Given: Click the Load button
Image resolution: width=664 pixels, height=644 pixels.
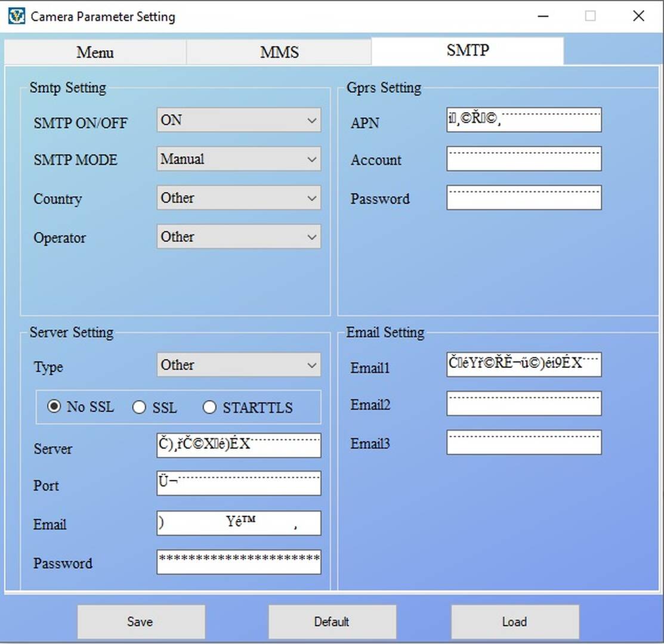Looking at the screenshot, I should click(x=514, y=622).
